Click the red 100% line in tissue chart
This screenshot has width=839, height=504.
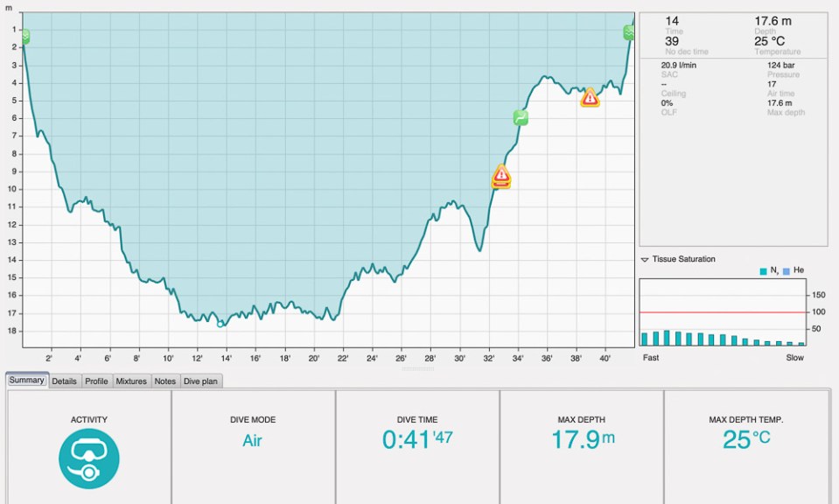pos(722,312)
